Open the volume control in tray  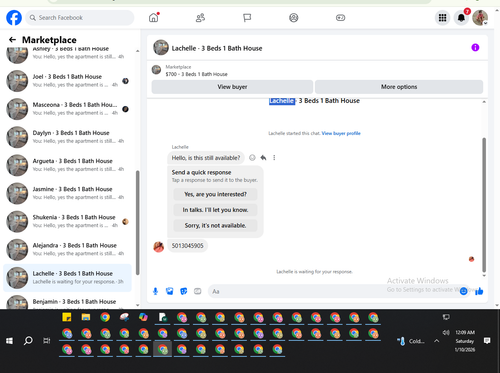446,332
